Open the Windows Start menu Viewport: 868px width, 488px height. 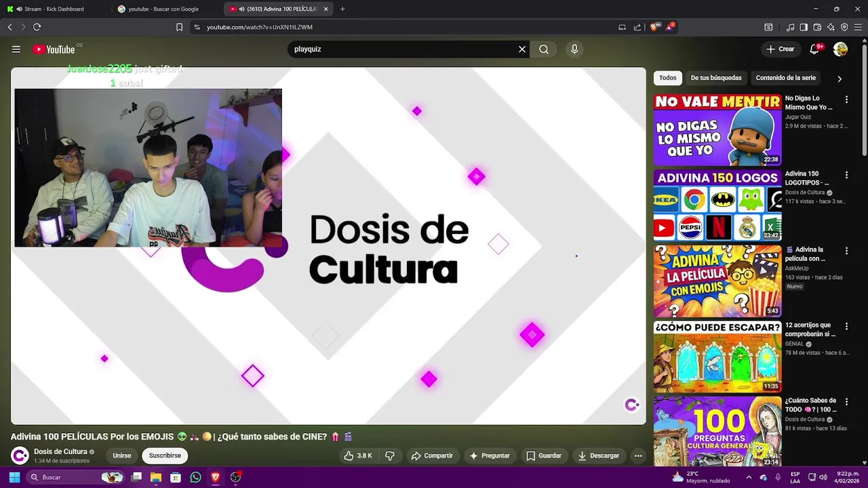[14, 477]
